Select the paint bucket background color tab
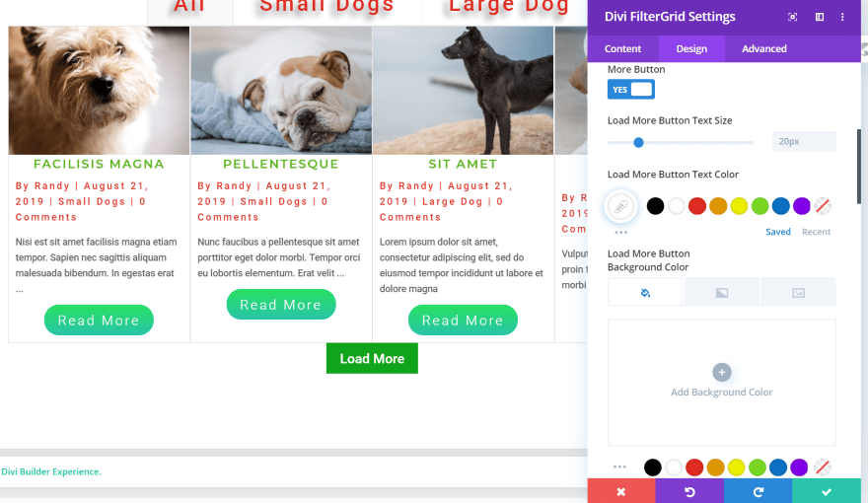868x503 pixels. [645, 292]
